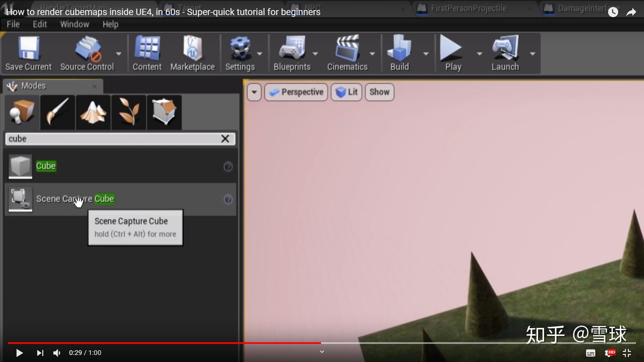Viewport: 644px width, 362px height.
Task: Select the Landscape mode mountain icon
Action: tap(93, 112)
